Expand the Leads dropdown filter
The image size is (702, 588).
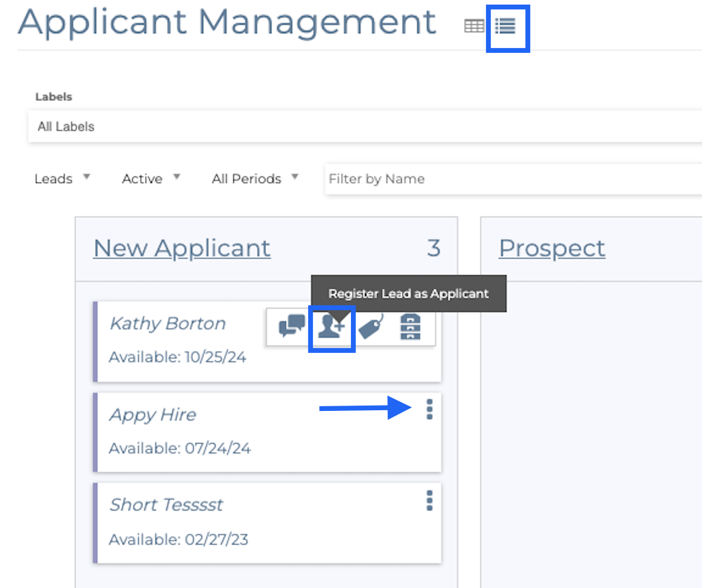[x=62, y=178]
